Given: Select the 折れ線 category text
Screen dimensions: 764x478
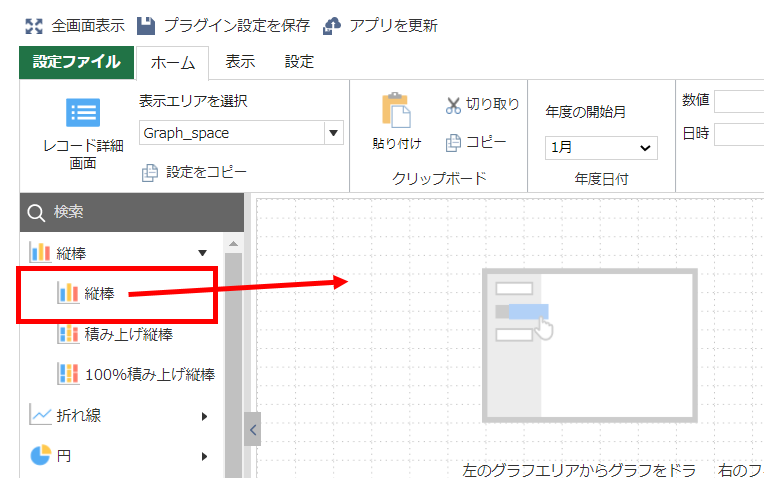Looking at the screenshot, I should tap(78, 415).
